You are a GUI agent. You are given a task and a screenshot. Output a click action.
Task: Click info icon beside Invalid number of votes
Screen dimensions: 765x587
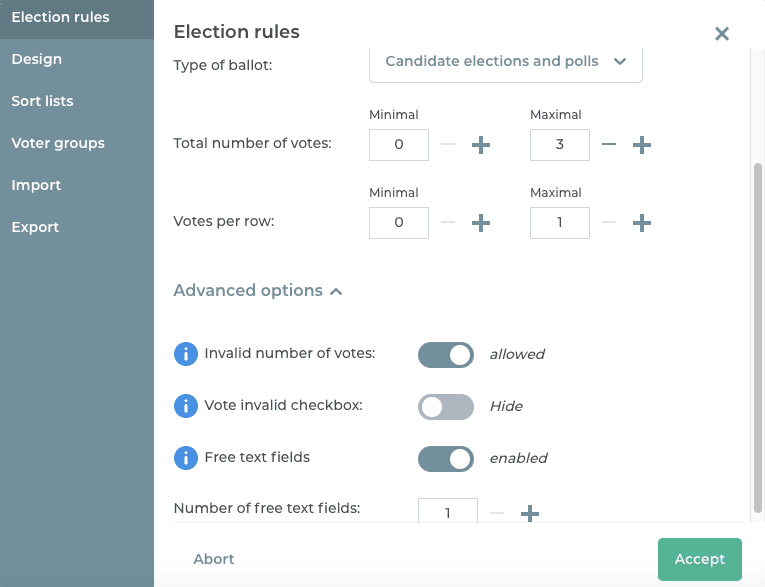[x=185, y=354]
